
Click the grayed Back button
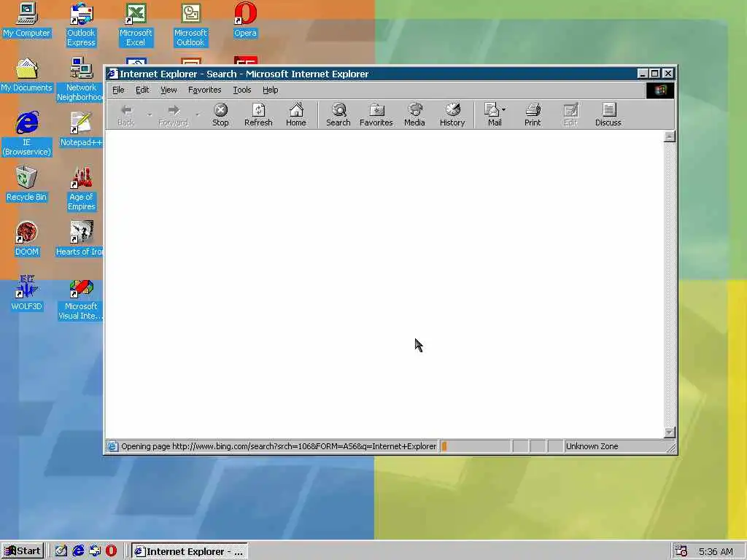(125, 114)
